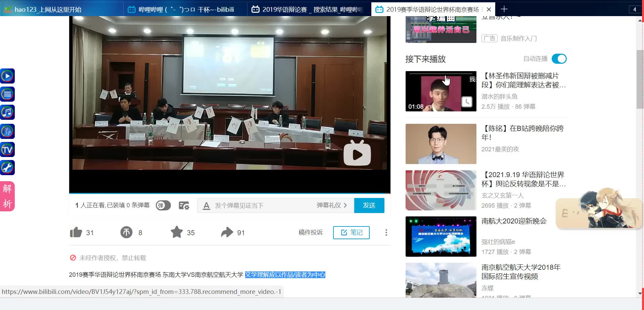Open uploader 潜水的胖头鱼 profile
The width and height of the screenshot is (644, 310).
500,97
